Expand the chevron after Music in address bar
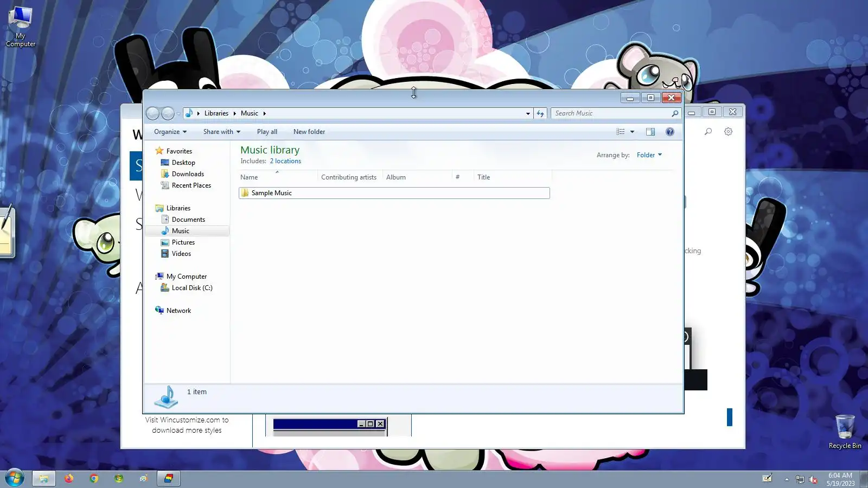 (265, 113)
